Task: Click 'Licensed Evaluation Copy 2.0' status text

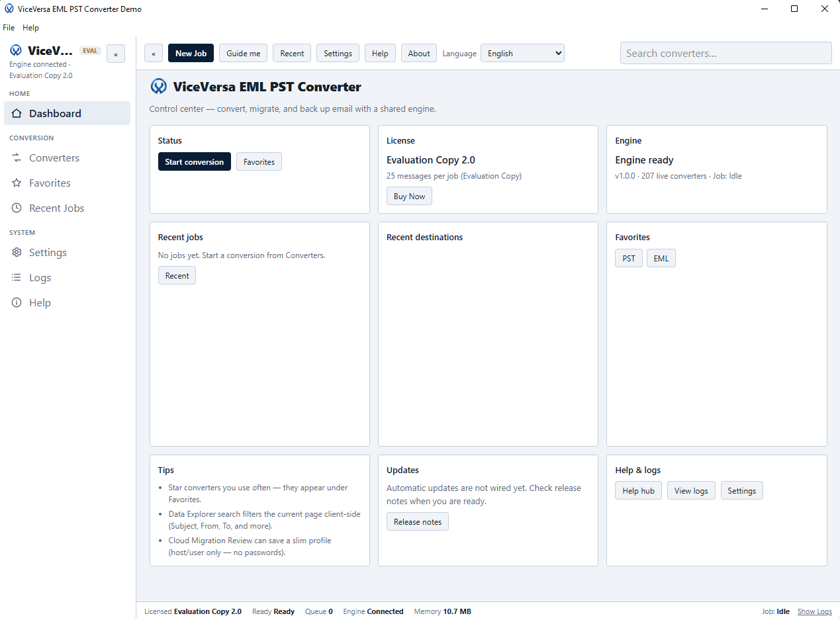Action: [x=193, y=611]
